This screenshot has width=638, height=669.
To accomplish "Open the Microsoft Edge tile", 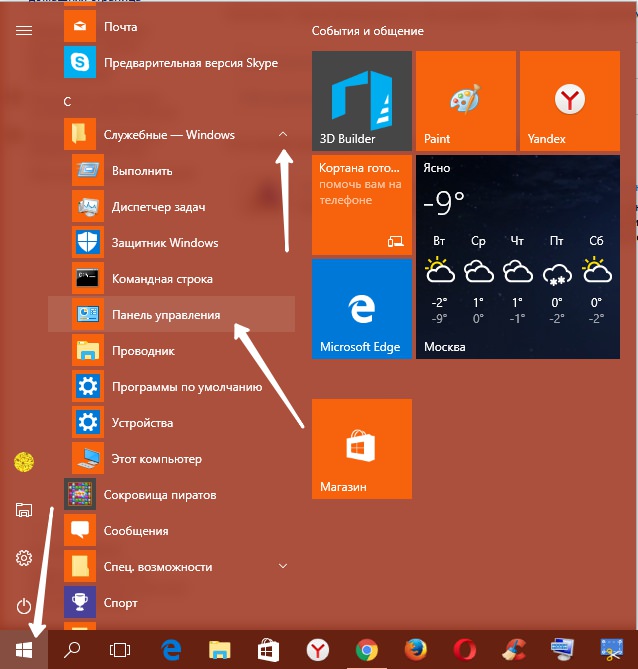I will [361, 308].
